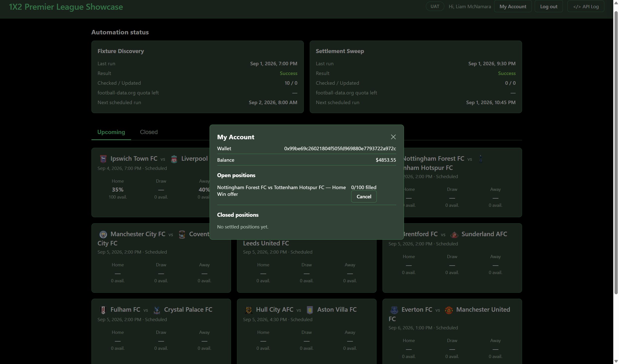This screenshot has height=364, width=619.
Task: Select the Upcoming tab
Action: [111, 132]
